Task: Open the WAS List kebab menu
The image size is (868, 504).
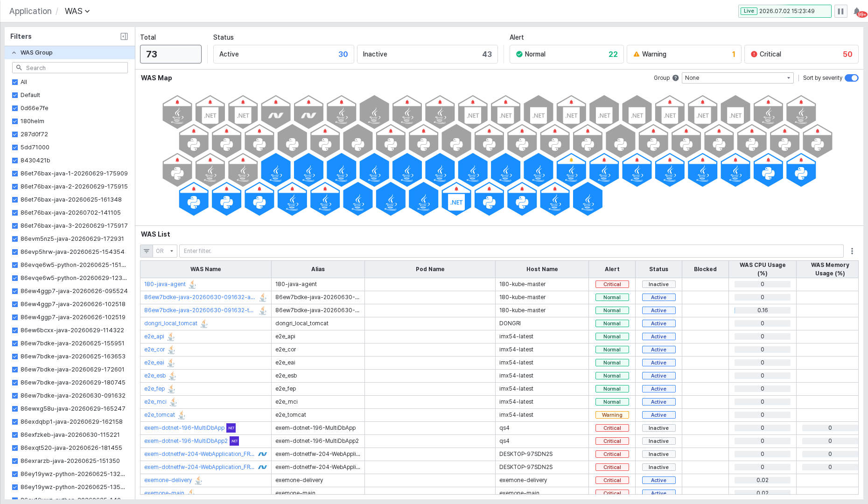Action: (x=852, y=251)
